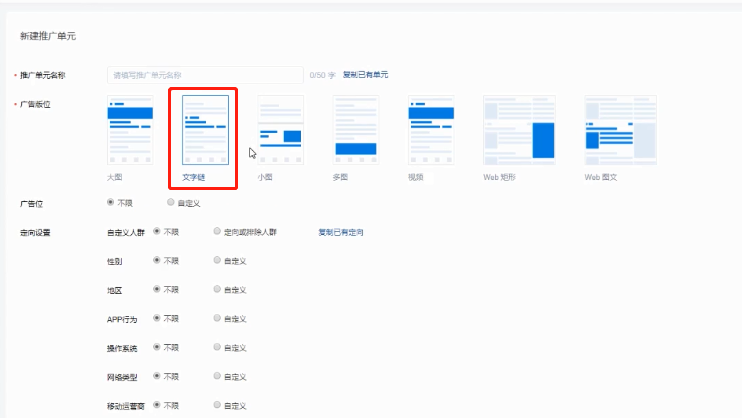Click the 0/50 字 character counter
The height and width of the screenshot is (418, 742).
[x=322, y=75]
